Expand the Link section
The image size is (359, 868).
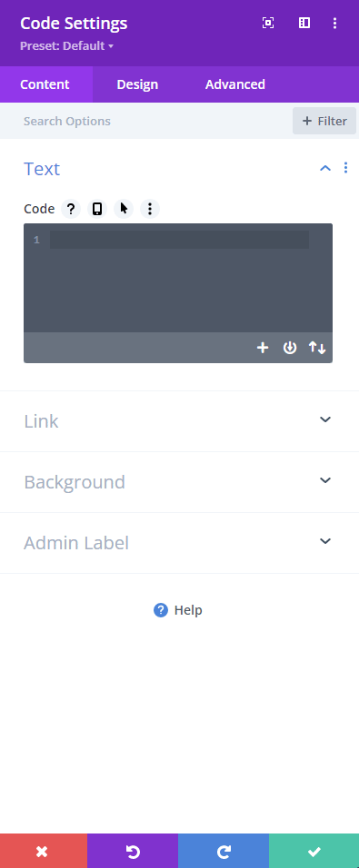180,421
